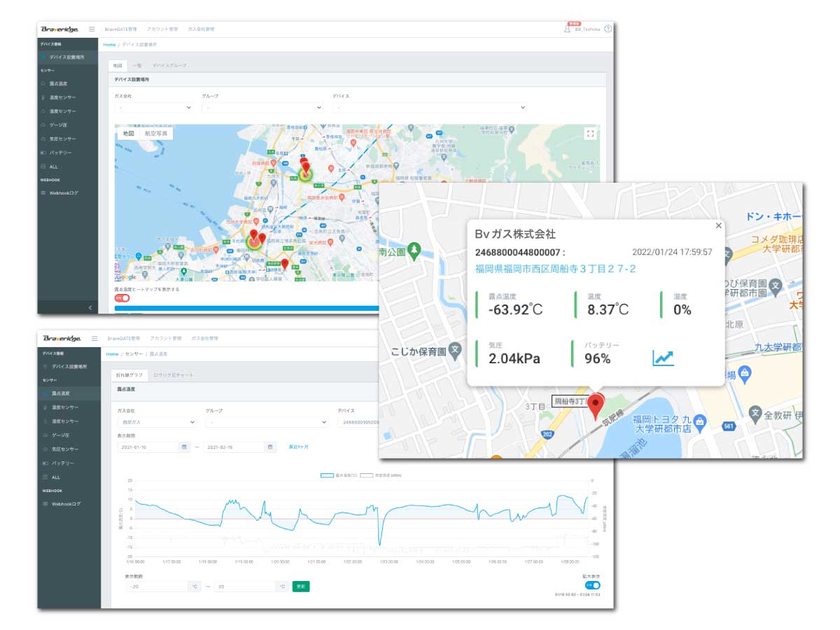The height and width of the screenshot is (630, 840).
Task: Toggle the blue 拡大表示 switch
Action: coord(592,584)
